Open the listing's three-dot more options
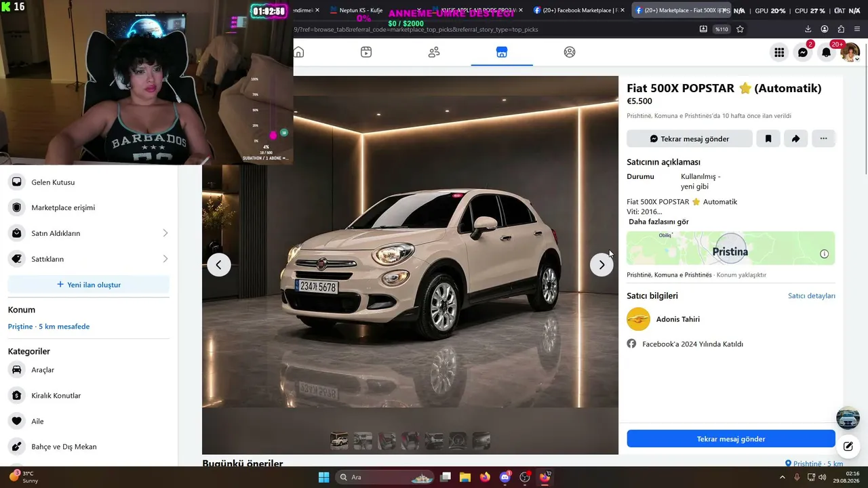Viewport: 868px width, 488px height. pos(823,138)
